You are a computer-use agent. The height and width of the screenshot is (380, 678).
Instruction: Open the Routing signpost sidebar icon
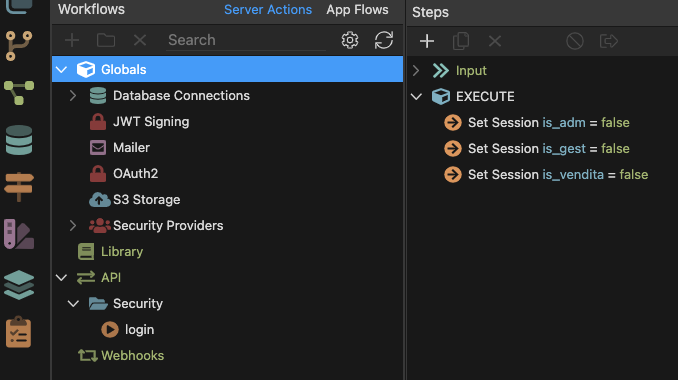(x=19, y=187)
